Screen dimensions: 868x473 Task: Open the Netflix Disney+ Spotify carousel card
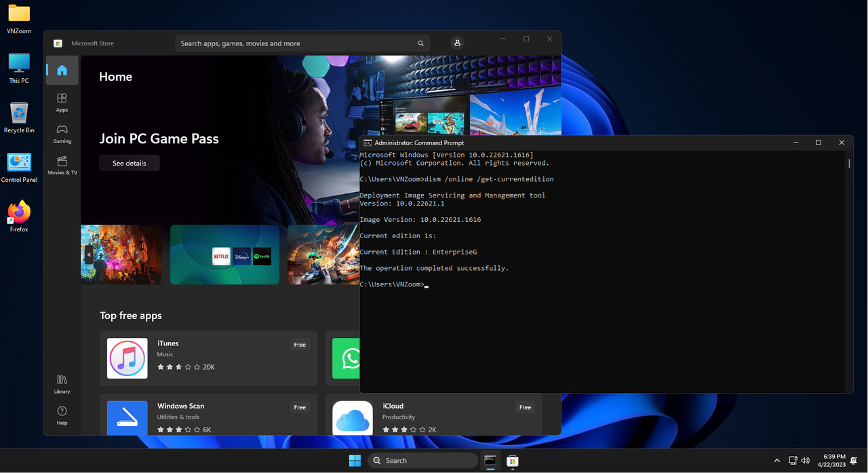point(224,254)
